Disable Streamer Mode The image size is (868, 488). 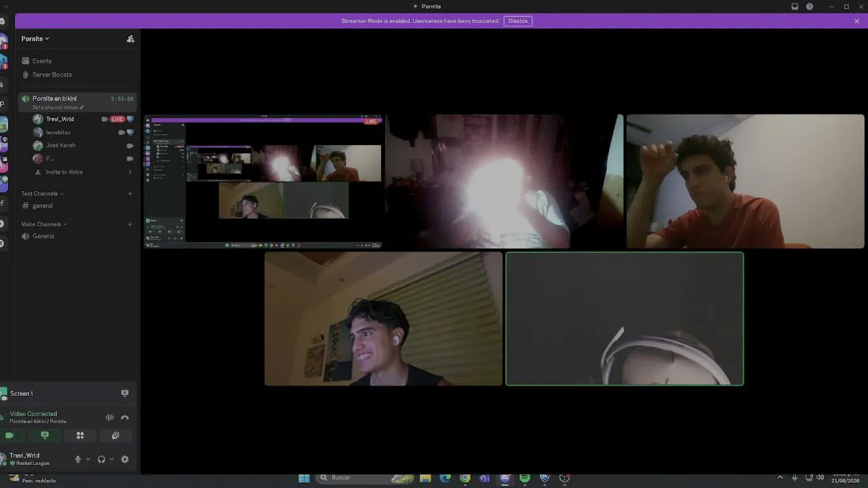coord(518,21)
